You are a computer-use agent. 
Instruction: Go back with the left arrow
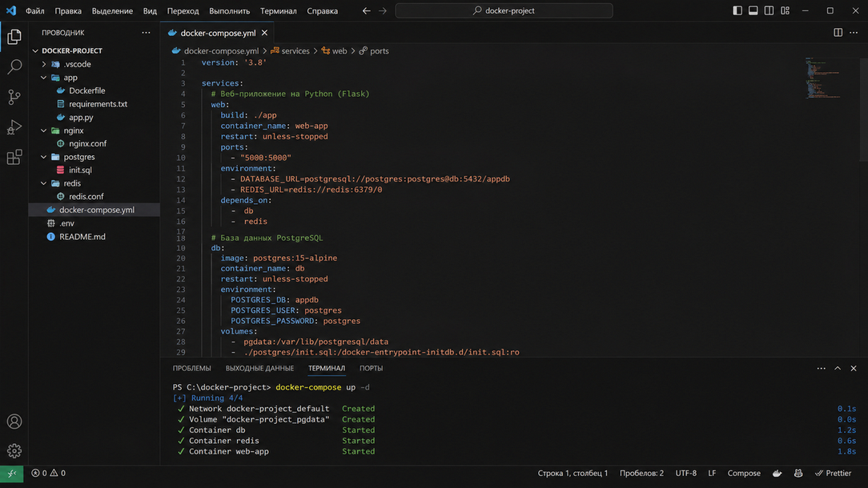[x=367, y=10]
